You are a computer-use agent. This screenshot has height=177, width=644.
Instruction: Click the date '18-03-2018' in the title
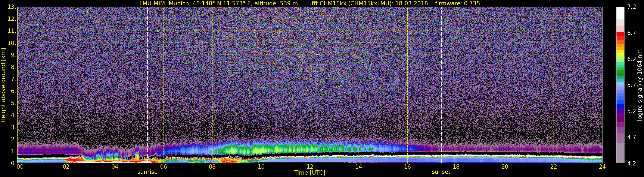point(412,3)
